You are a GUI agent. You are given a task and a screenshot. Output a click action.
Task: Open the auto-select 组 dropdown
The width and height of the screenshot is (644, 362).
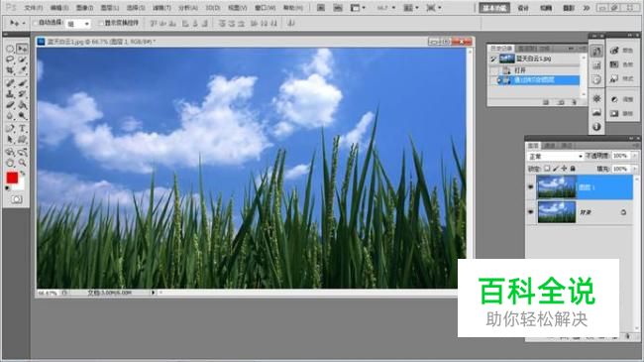coord(78,24)
